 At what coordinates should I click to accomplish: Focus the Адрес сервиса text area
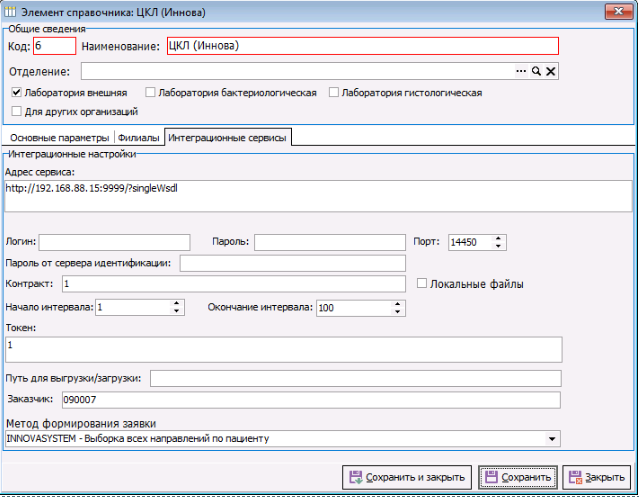click(318, 196)
